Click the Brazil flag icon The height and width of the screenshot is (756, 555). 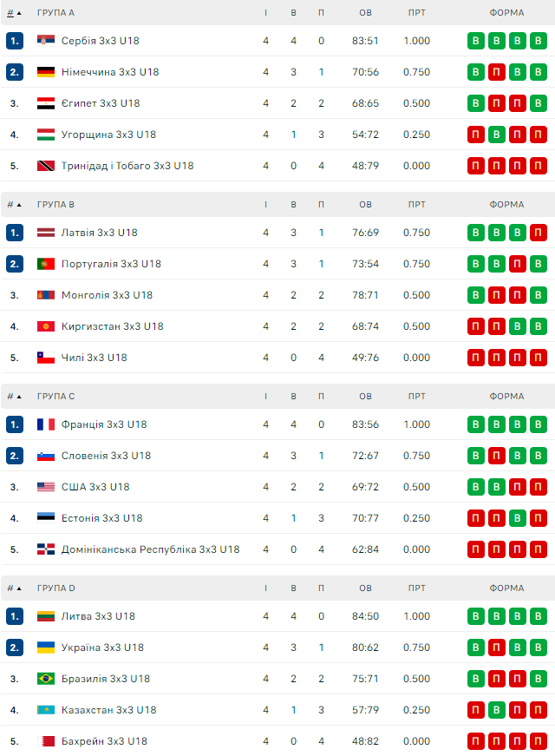pos(46,679)
